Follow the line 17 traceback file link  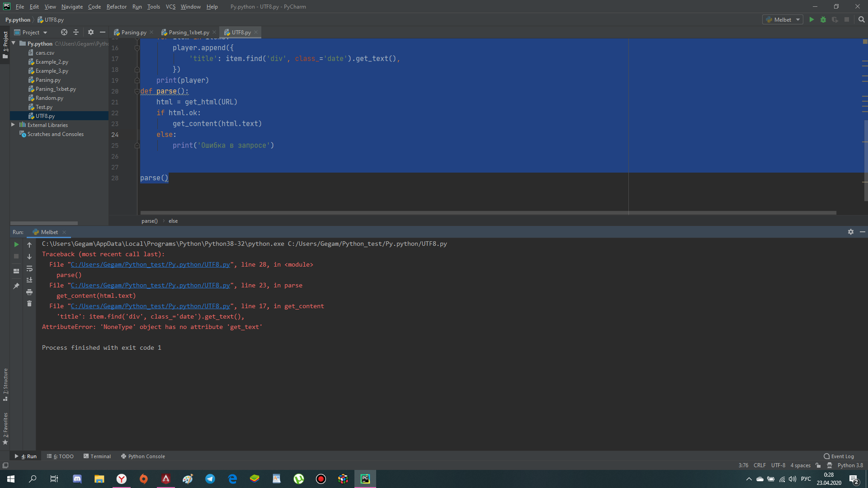(x=150, y=306)
